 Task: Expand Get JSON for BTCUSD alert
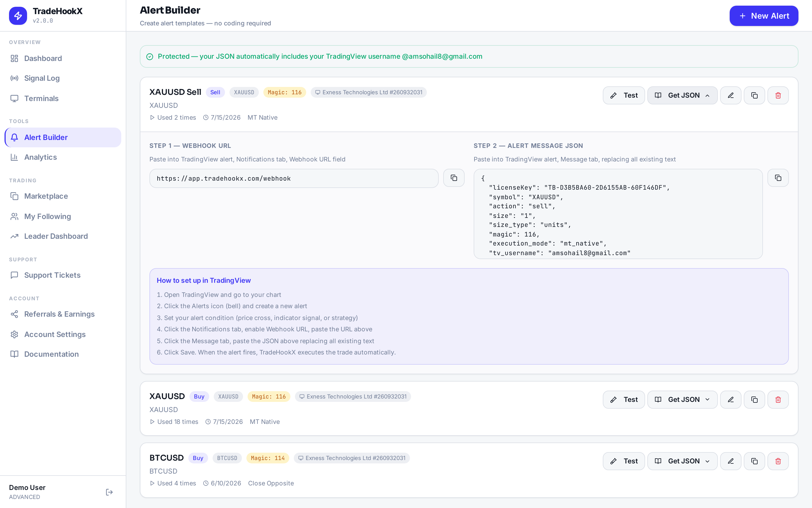point(682,461)
